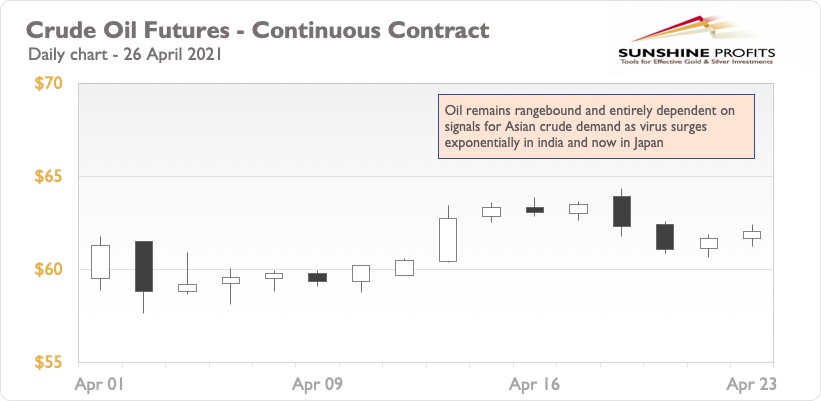Click the $55 price axis label
Image resolution: width=821 pixels, height=401 pixels.
click(48, 362)
